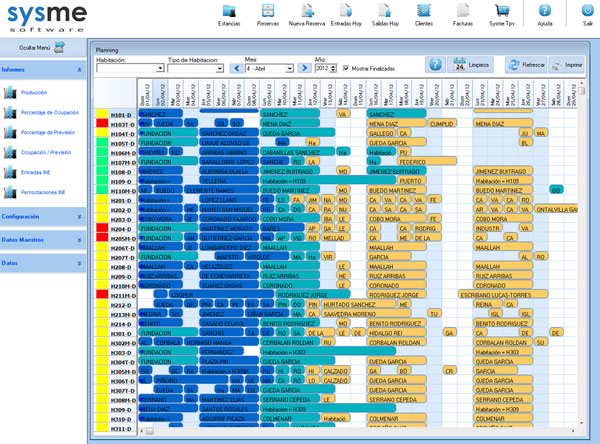Print planning with Imprimir
Viewport: 600px width, 444px height.
pos(567,65)
